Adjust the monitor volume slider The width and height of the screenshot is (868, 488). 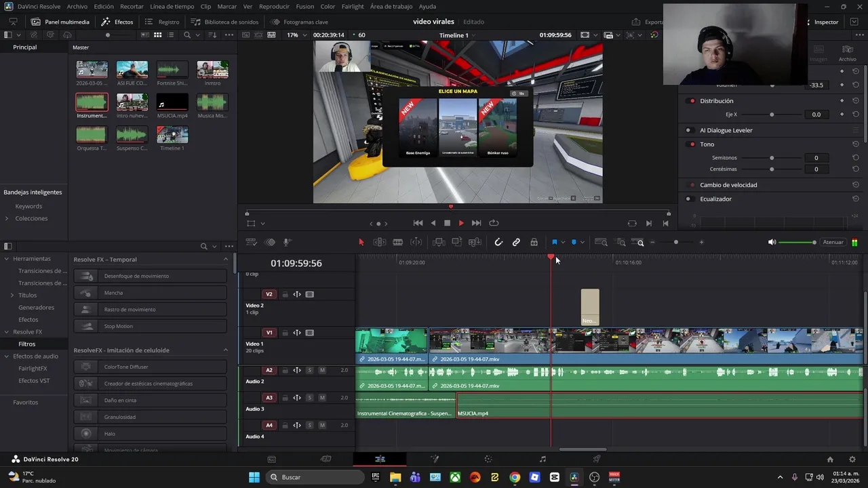pos(797,242)
